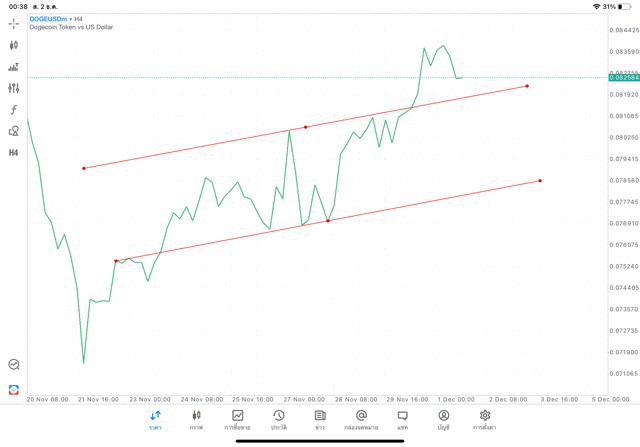This screenshot has width=640, height=447.
Task: Switch to the ราคา (quotes) tab
Action: point(155,420)
